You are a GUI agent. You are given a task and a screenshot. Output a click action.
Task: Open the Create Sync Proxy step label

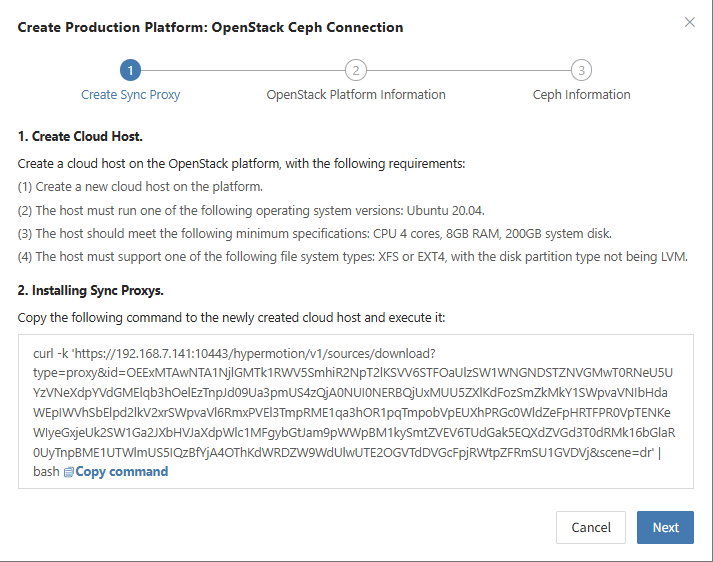(x=131, y=95)
